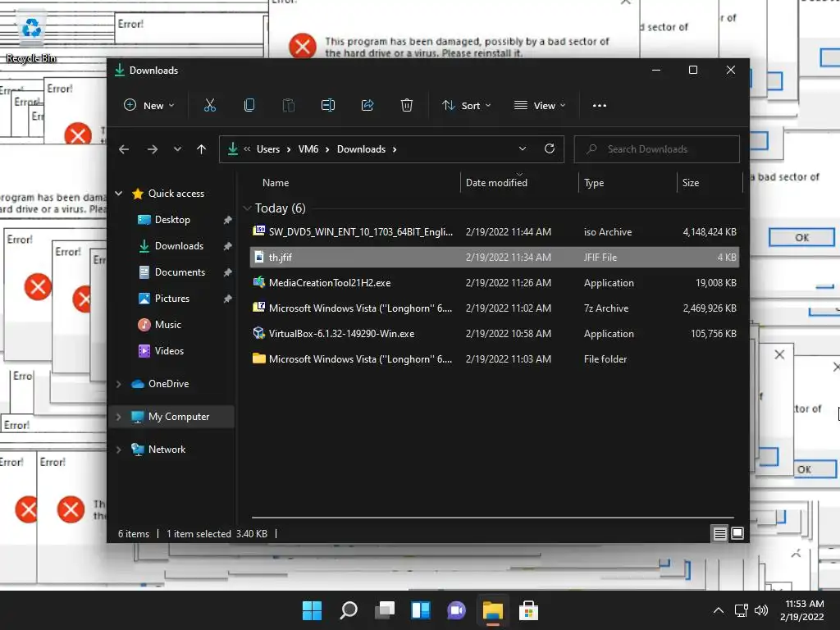Go up one folder level
Image resolution: width=840 pixels, height=630 pixels.
click(202, 149)
